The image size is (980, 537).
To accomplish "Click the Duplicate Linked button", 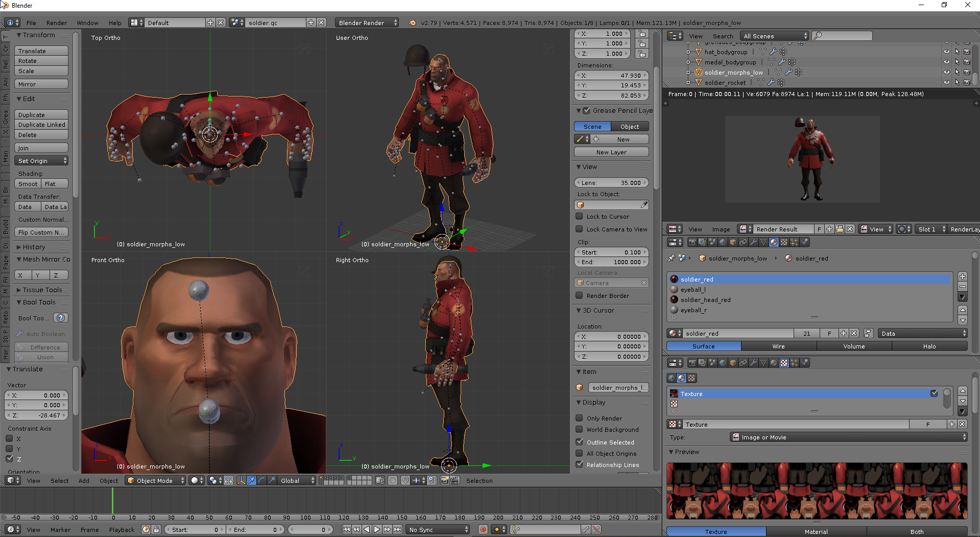I will click(x=41, y=125).
